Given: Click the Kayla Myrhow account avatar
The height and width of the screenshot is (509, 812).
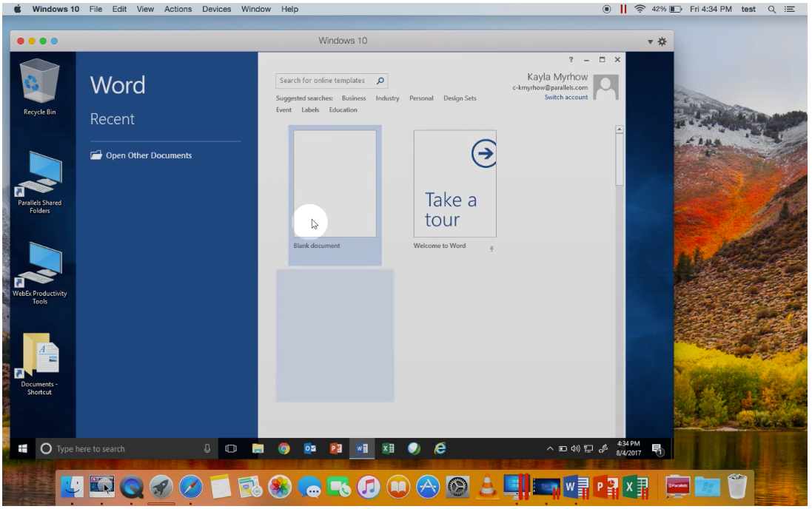Looking at the screenshot, I should [x=606, y=87].
